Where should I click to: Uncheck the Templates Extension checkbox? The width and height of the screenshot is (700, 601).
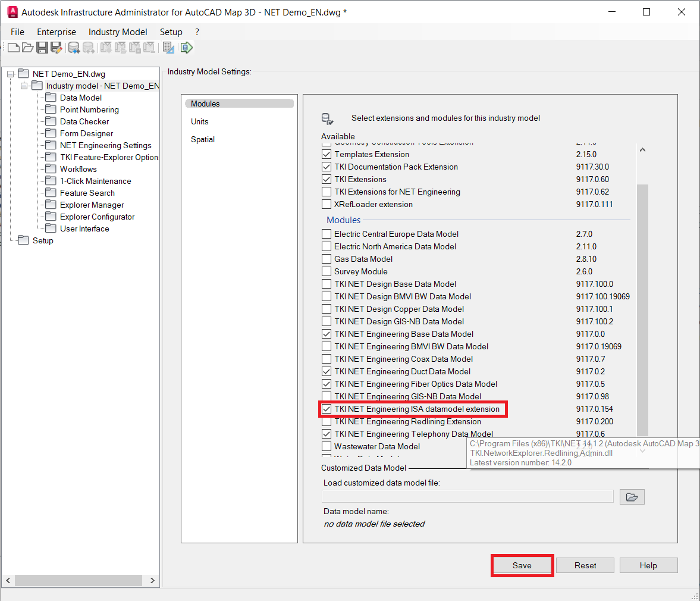click(327, 155)
